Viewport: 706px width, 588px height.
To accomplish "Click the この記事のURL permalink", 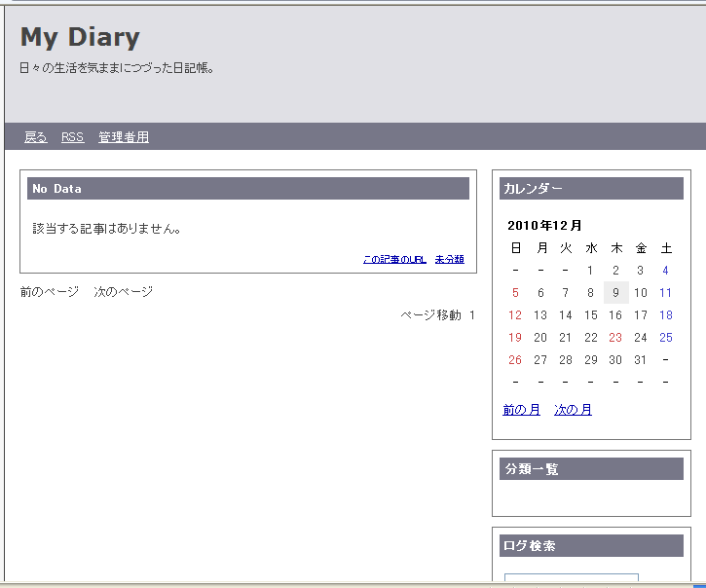I will pyautogui.click(x=394, y=260).
